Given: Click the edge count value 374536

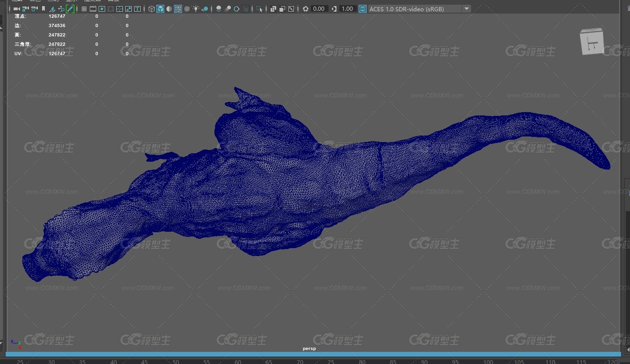Looking at the screenshot, I should tap(57, 26).
